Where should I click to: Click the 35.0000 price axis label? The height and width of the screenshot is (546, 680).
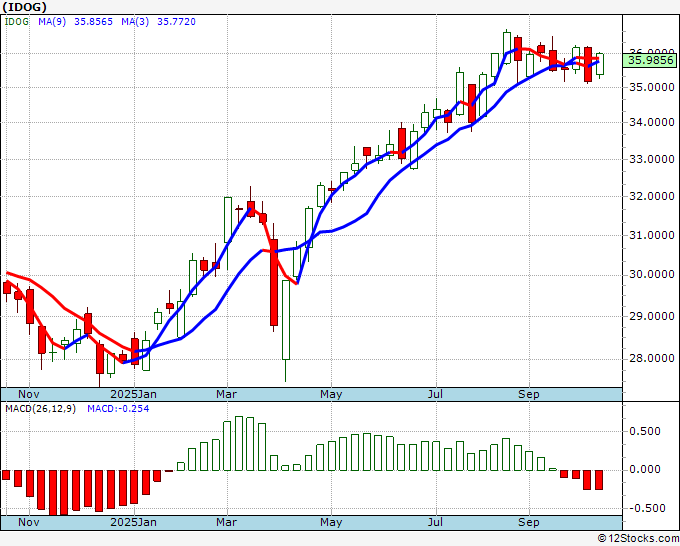point(652,87)
